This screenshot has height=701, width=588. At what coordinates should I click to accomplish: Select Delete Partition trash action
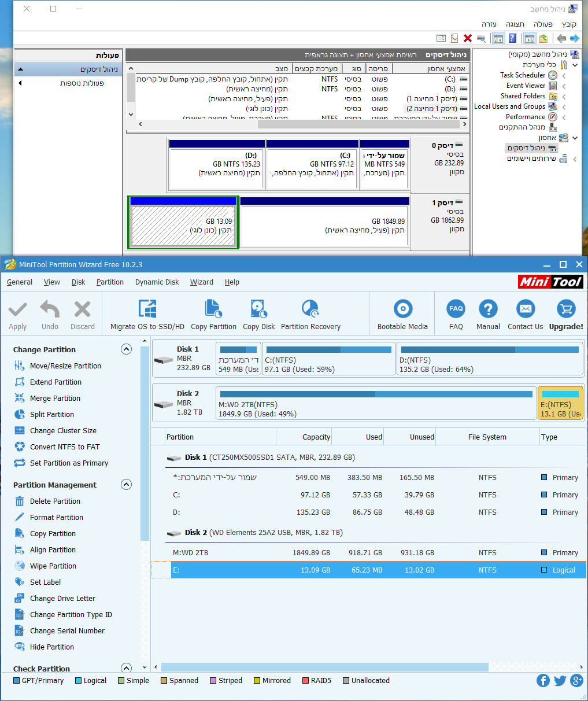click(x=47, y=501)
